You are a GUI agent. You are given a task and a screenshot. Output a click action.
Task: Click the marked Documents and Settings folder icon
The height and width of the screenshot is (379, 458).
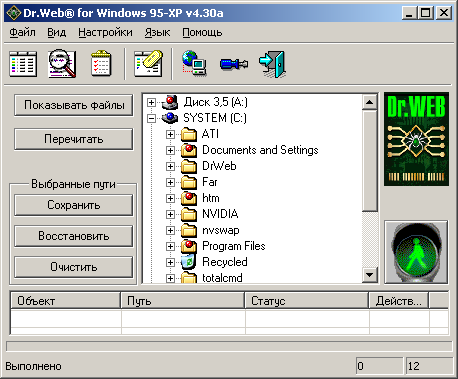pyautogui.click(x=189, y=150)
